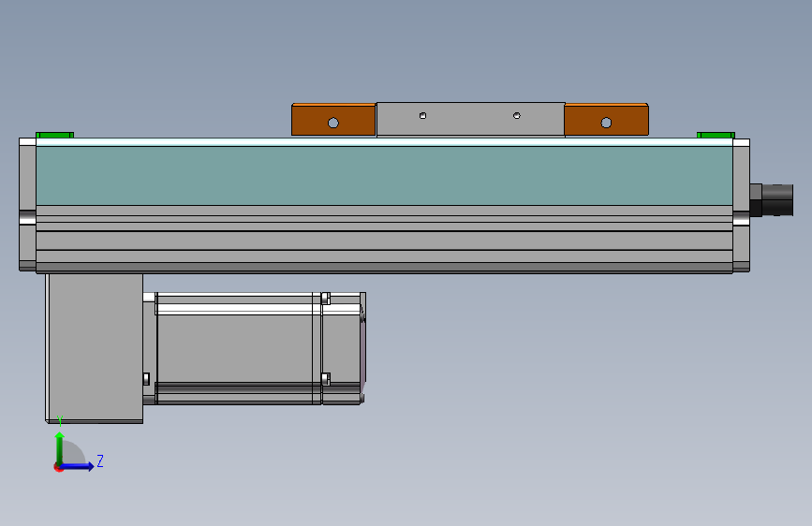This screenshot has width=812, height=526.
Task: Select the left green stopper
Action: tap(55, 135)
